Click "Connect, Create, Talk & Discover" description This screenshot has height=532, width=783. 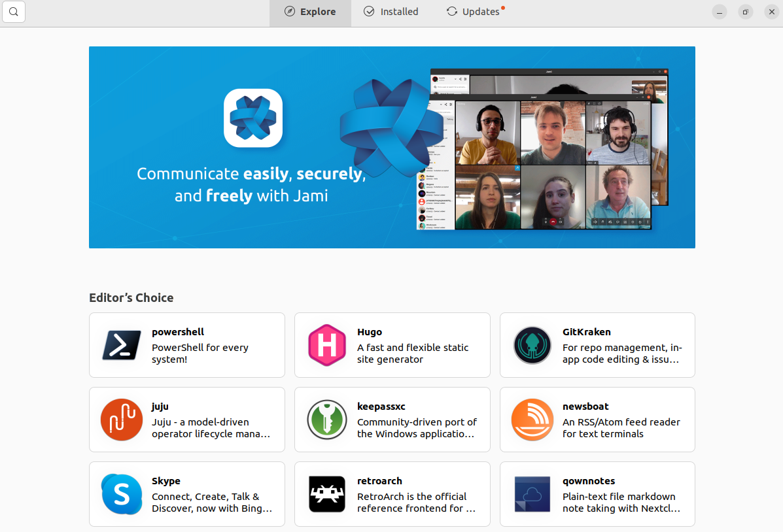tap(212, 502)
